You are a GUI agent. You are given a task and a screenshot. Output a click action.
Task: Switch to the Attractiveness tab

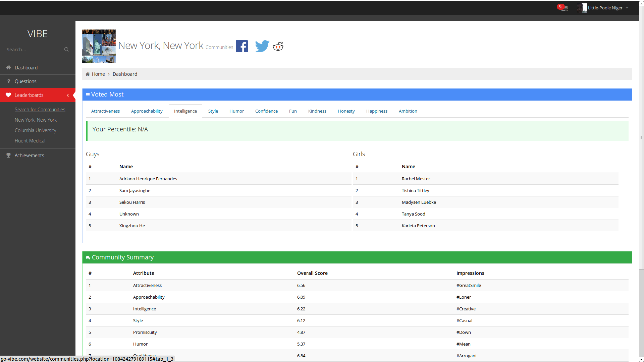(x=105, y=111)
